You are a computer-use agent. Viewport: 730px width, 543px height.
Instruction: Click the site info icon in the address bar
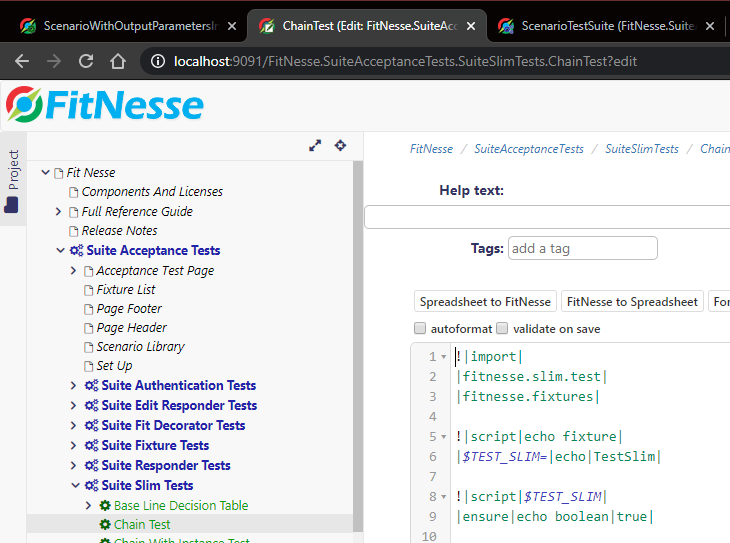point(158,61)
